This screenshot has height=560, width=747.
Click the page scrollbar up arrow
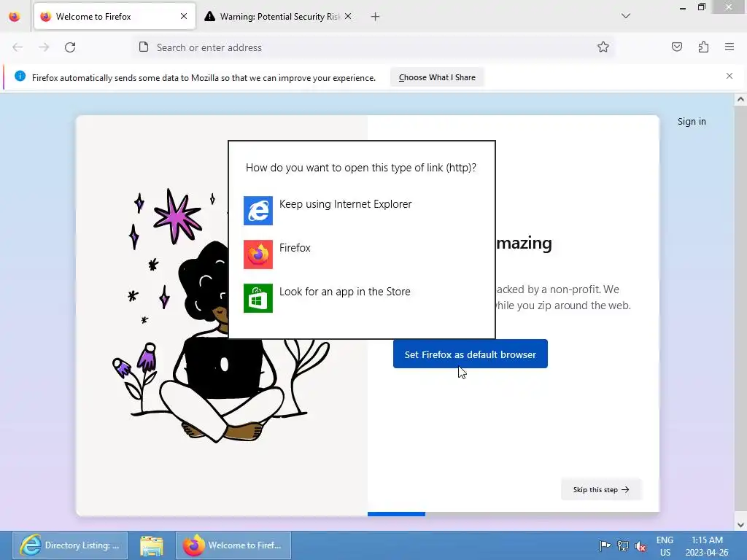(740, 99)
